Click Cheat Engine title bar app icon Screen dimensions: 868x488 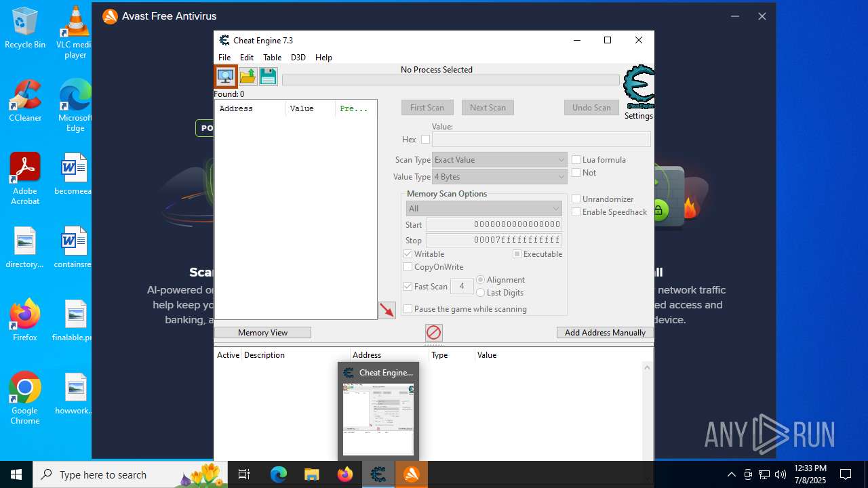(x=224, y=41)
